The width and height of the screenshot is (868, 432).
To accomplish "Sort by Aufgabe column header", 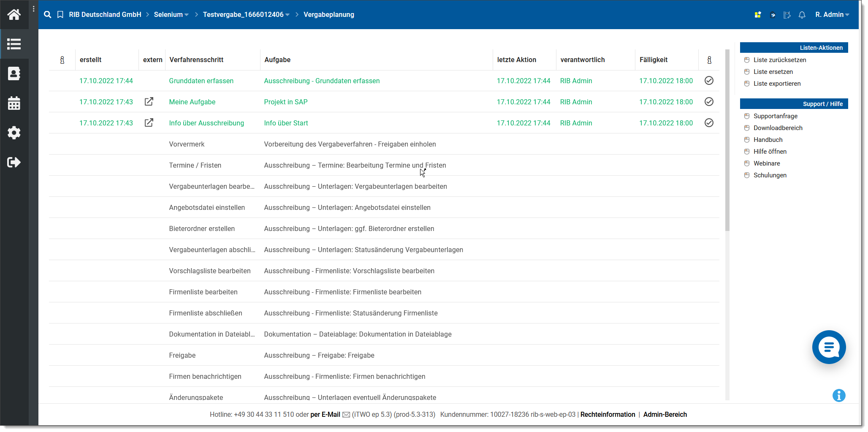I will tap(277, 60).
